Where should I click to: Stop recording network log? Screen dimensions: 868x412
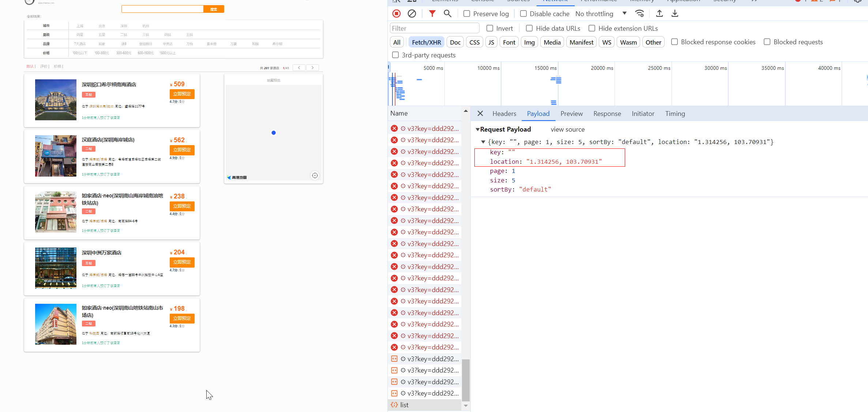click(397, 14)
